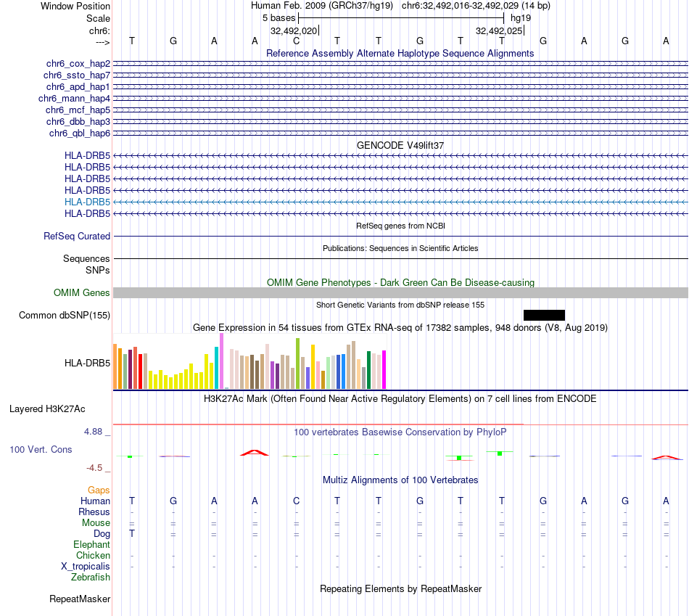Click the Dog alignment T base

tap(132, 534)
